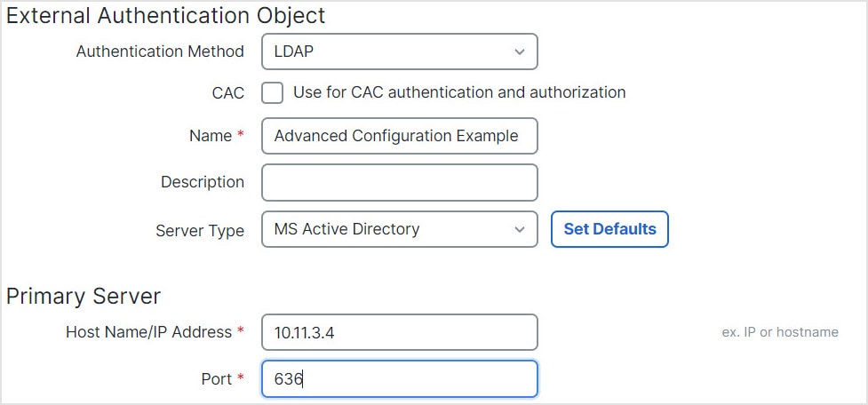Click the Description field label
Viewport: 868px width, 405px height.
202,182
